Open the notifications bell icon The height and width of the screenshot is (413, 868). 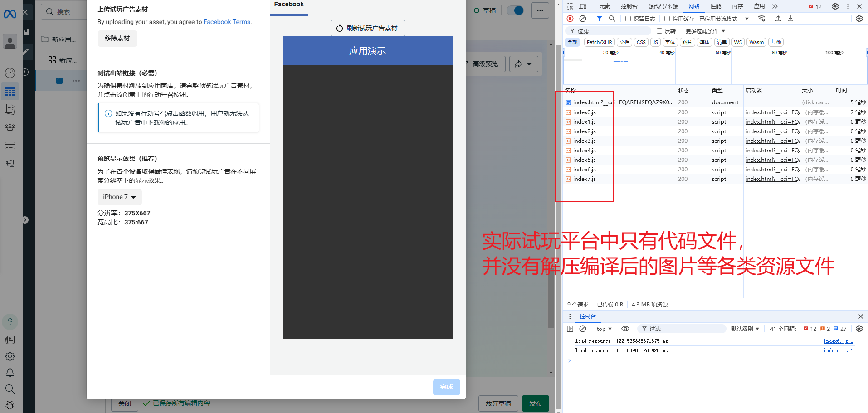(x=10, y=373)
